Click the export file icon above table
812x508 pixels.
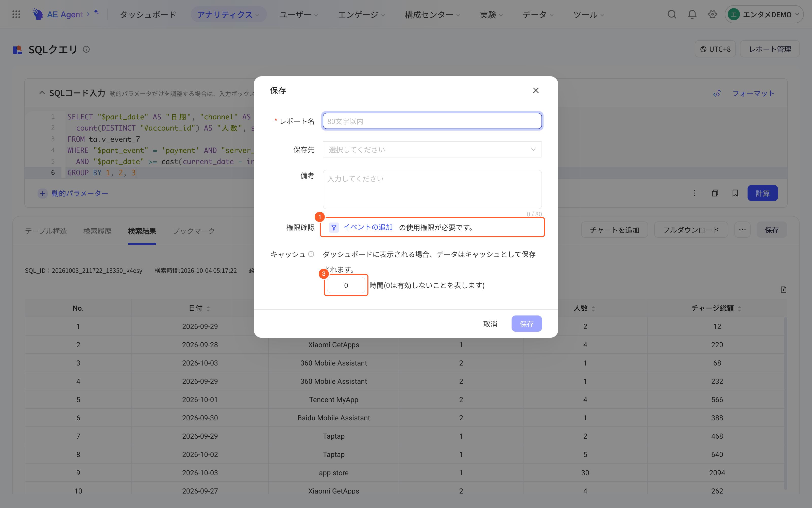pos(784,290)
